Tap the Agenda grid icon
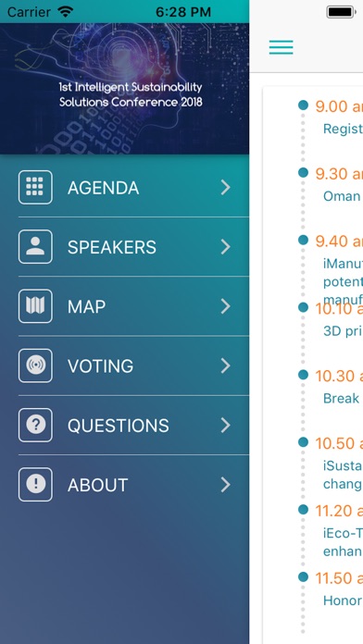 35,187
